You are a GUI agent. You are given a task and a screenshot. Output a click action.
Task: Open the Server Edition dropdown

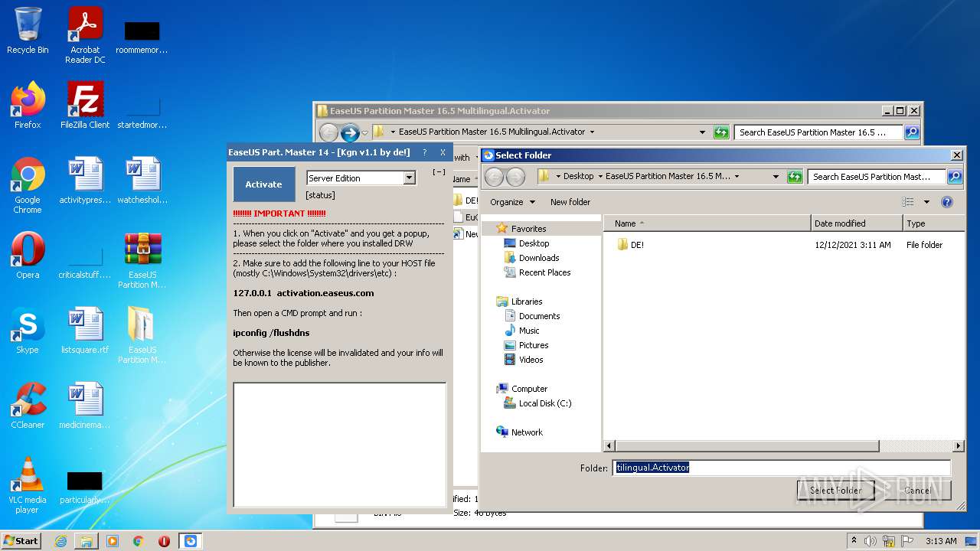pos(409,178)
